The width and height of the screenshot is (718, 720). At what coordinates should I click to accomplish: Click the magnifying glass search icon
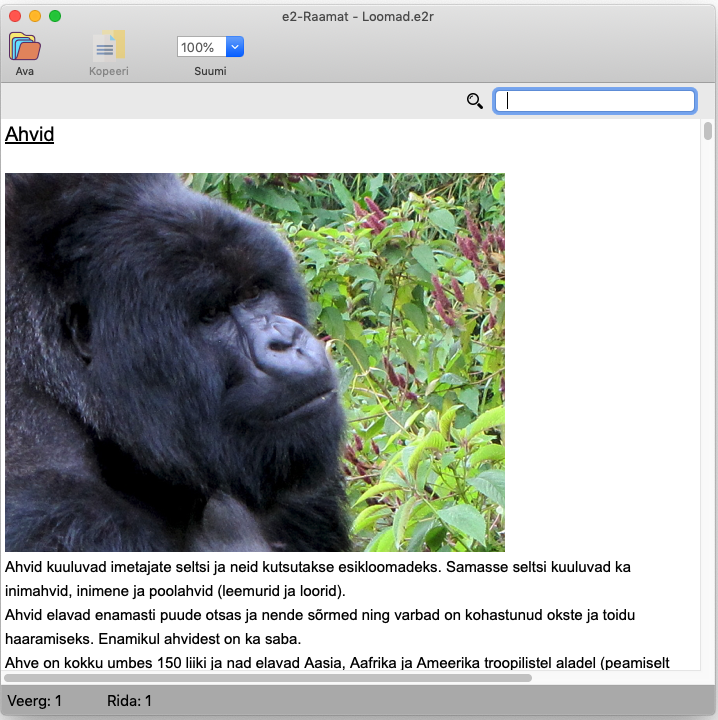click(475, 100)
